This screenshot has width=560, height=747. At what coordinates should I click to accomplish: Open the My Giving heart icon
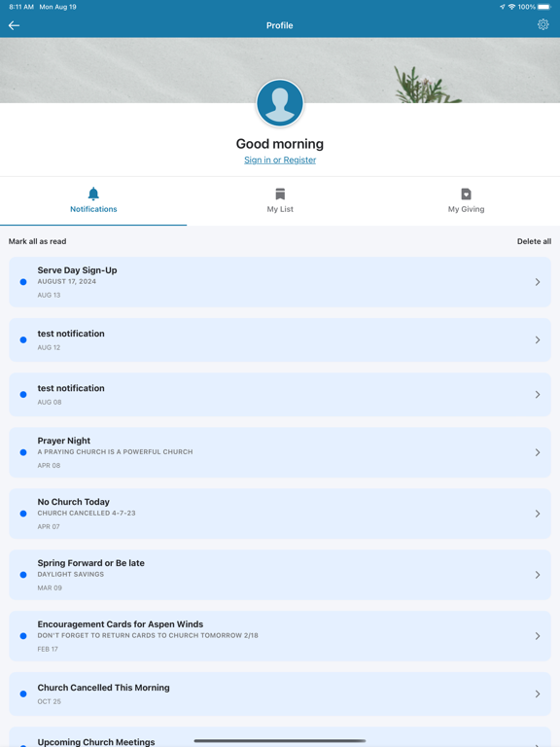467,194
